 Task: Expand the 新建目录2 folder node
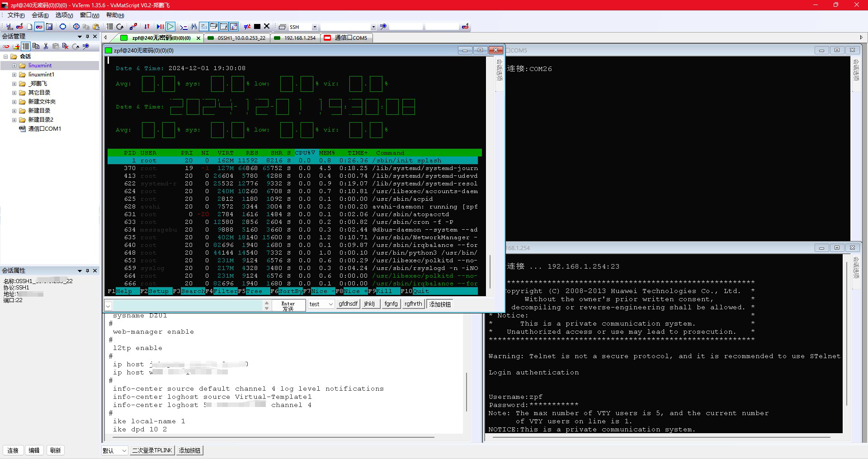pos(14,120)
